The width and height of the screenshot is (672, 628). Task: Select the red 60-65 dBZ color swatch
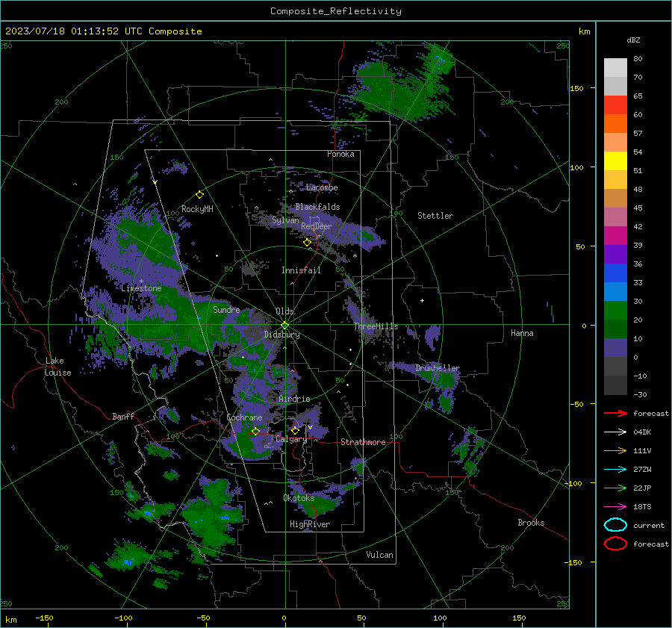point(615,105)
